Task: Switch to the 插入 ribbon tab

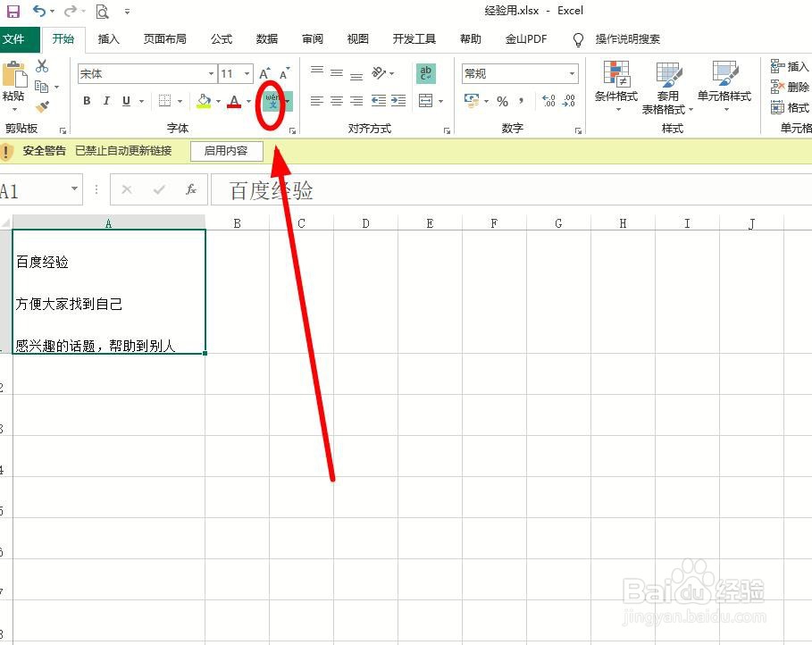Action: pyautogui.click(x=108, y=39)
